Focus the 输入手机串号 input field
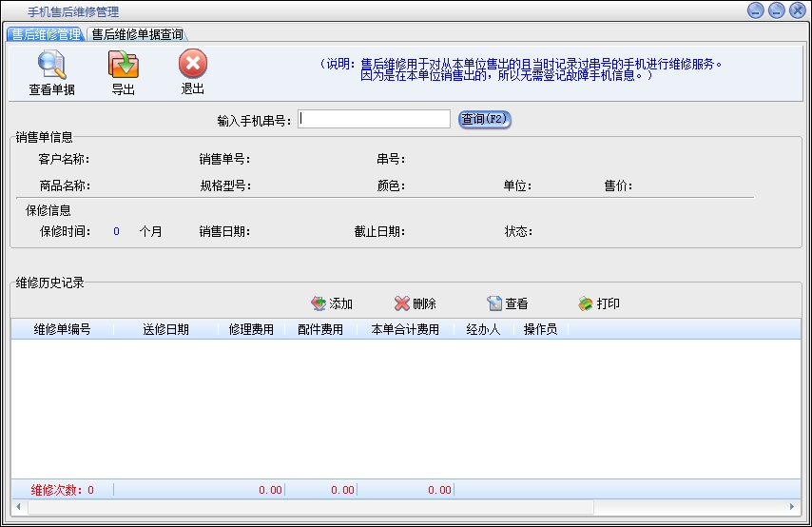Image resolution: width=812 pixels, height=527 pixels. [x=374, y=119]
